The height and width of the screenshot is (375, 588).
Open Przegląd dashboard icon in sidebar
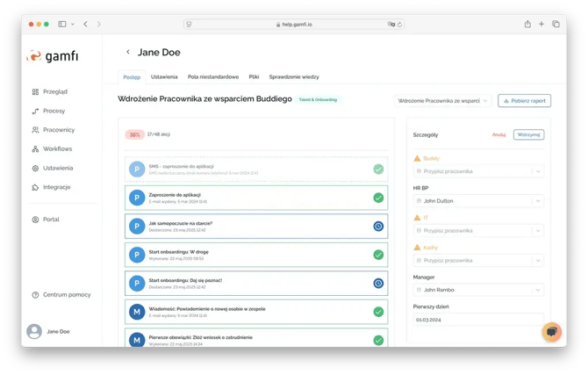(x=35, y=91)
